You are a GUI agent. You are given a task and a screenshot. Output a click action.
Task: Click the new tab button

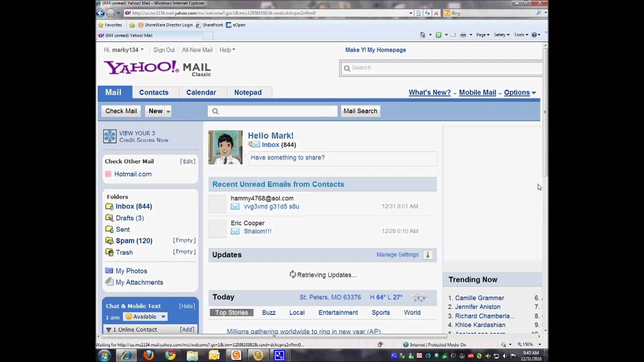(x=208, y=35)
